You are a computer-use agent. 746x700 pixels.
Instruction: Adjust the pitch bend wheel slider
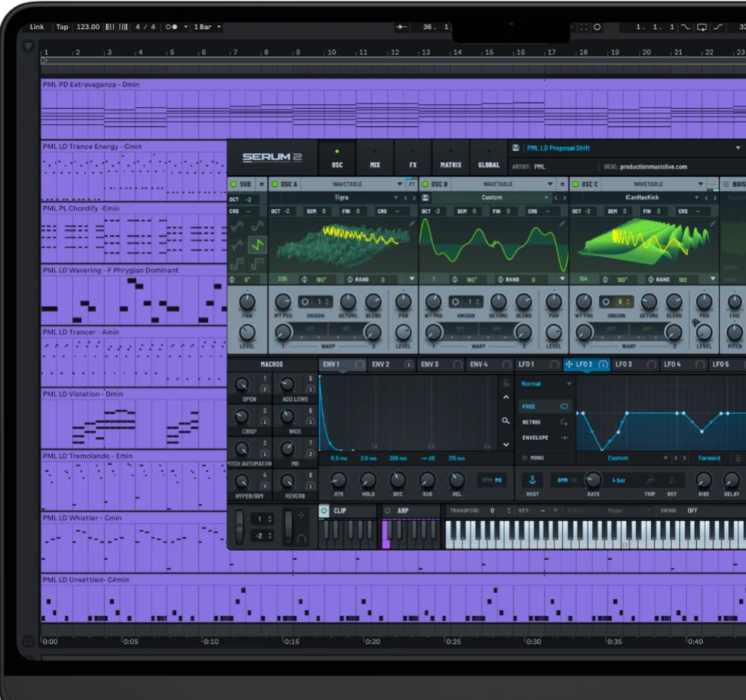(x=239, y=526)
